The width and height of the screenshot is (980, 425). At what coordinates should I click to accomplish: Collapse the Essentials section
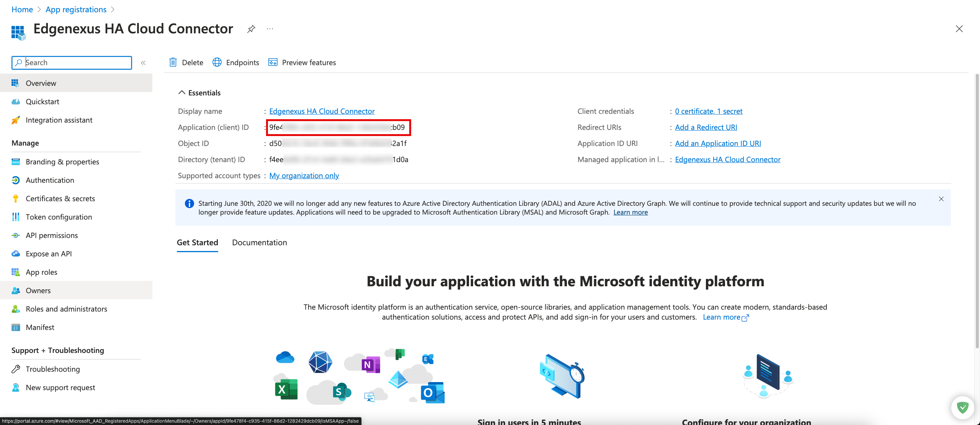182,93
